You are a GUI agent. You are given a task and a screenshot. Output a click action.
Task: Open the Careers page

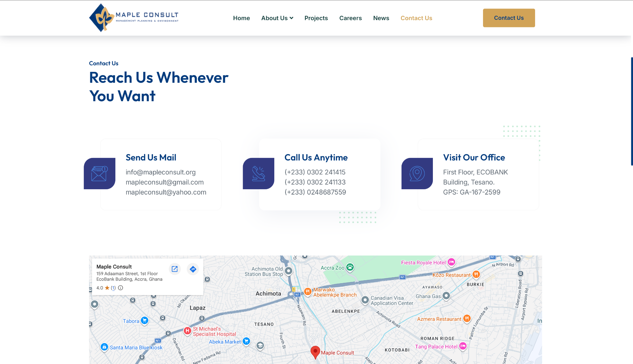click(350, 18)
